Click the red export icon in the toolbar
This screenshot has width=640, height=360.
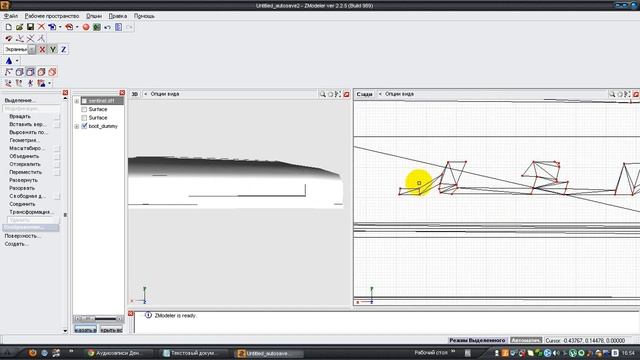coord(69,27)
